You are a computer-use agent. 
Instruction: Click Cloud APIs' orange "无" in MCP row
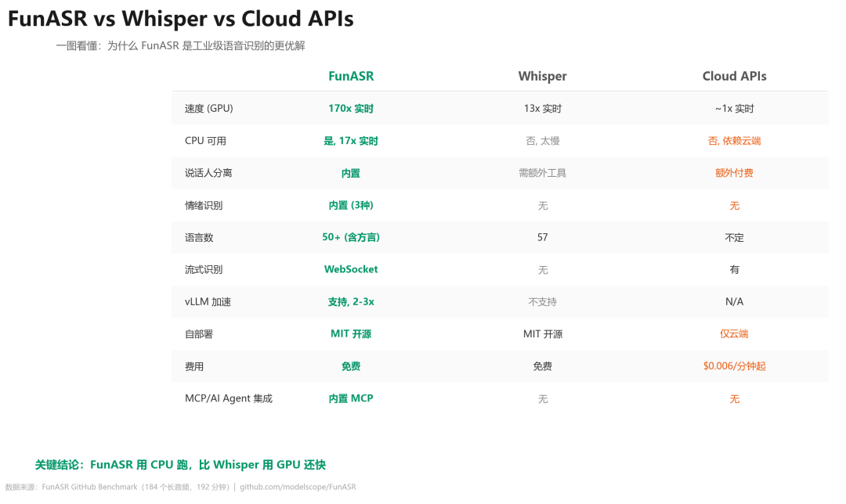[x=734, y=399]
